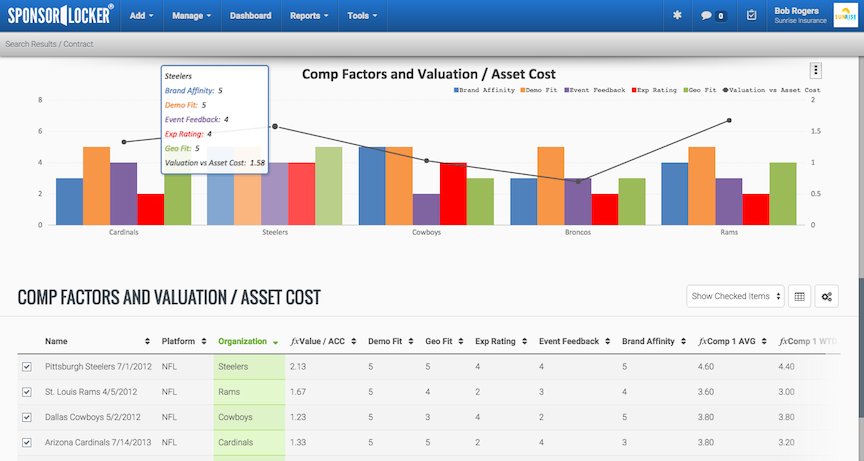The width and height of the screenshot is (864, 461).
Task: Open the Manage dropdown menu
Action: [x=192, y=15]
